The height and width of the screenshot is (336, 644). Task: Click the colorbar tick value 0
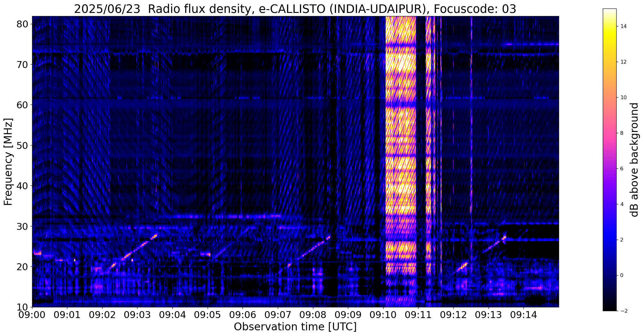coord(621,276)
